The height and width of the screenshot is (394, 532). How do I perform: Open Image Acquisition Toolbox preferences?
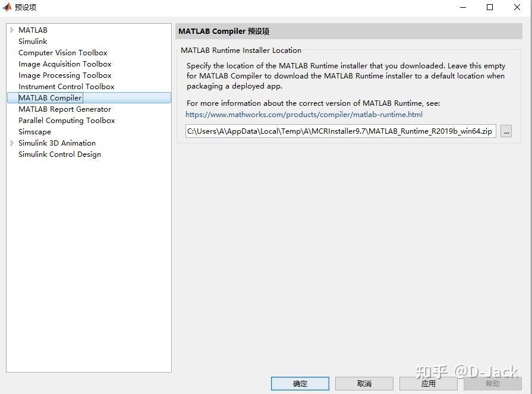[x=65, y=64]
